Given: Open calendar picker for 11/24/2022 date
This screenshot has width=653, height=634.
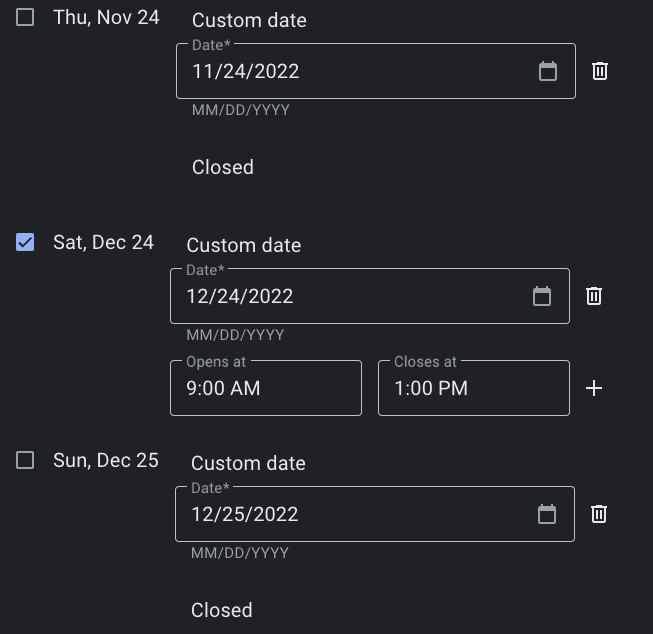Looking at the screenshot, I should (x=548, y=71).
